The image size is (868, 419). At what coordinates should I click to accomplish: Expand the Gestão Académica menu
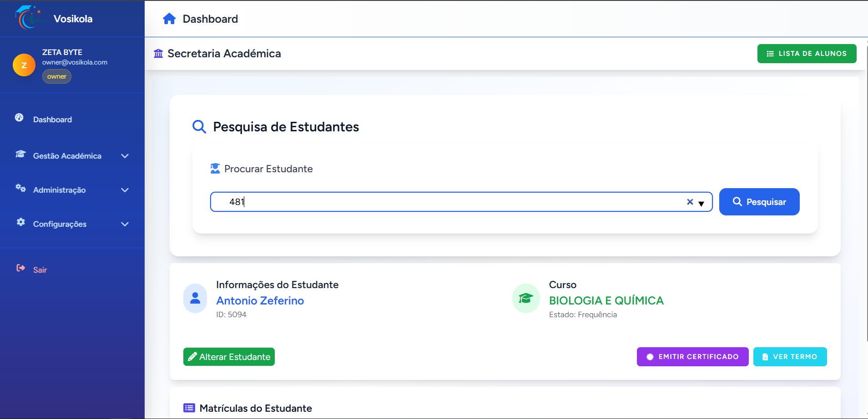(125, 156)
